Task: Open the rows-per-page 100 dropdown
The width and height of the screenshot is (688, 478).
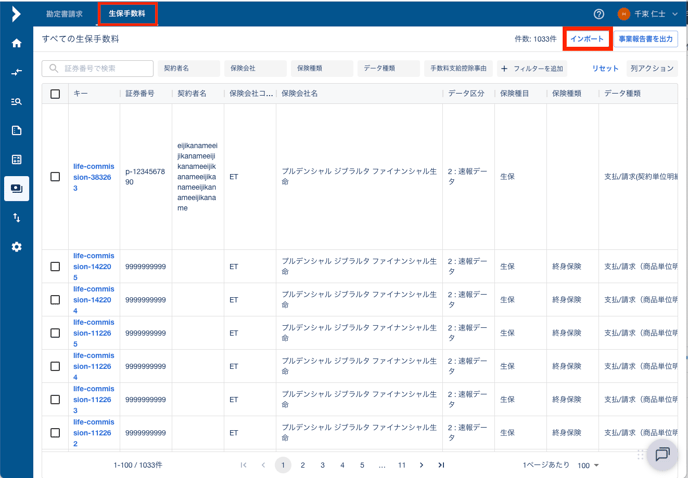Action: point(587,465)
